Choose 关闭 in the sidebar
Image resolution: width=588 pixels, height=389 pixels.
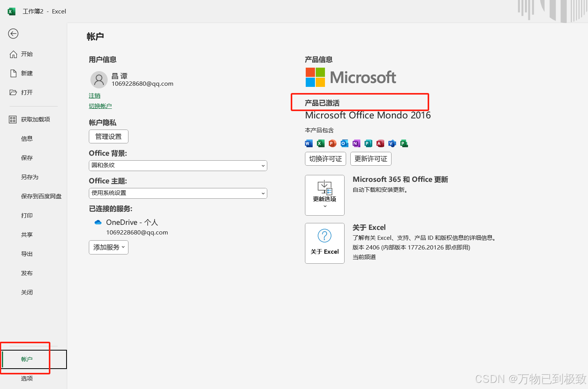(x=27, y=293)
